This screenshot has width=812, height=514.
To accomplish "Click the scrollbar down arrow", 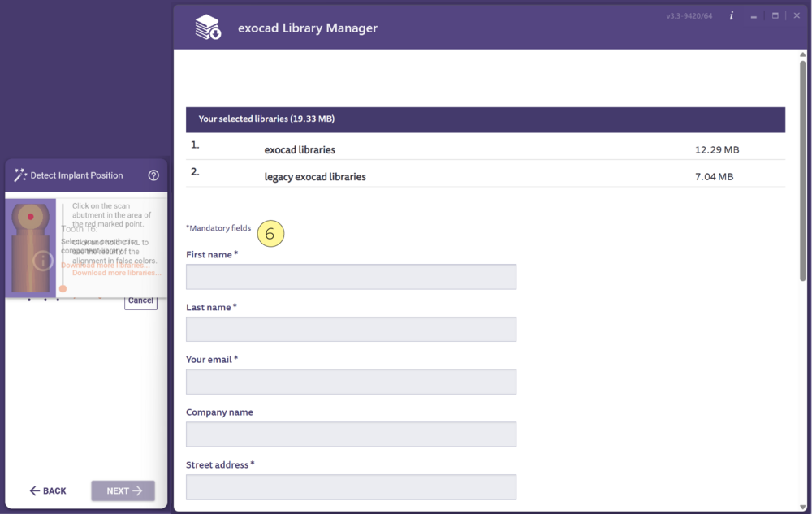I will [x=803, y=507].
